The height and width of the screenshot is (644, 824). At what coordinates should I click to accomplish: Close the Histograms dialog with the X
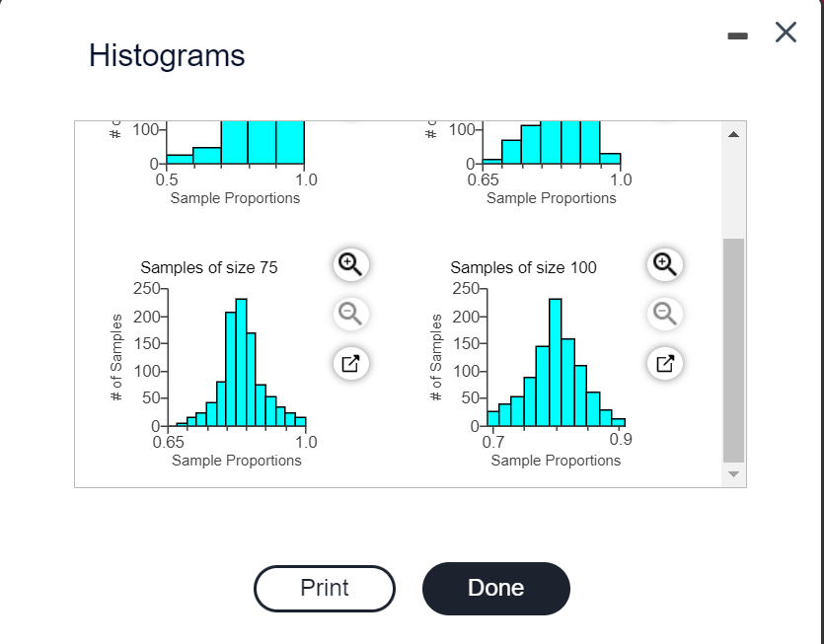point(785,33)
